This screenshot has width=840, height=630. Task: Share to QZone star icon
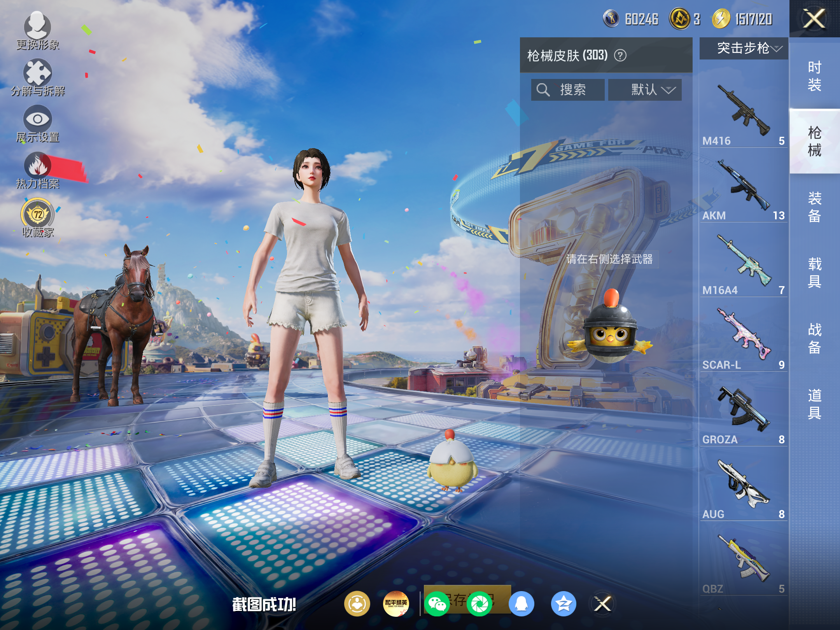[x=563, y=604]
